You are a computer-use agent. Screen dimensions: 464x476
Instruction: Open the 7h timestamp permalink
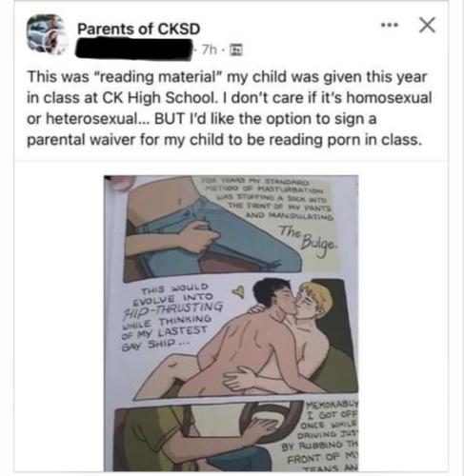pos(210,50)
